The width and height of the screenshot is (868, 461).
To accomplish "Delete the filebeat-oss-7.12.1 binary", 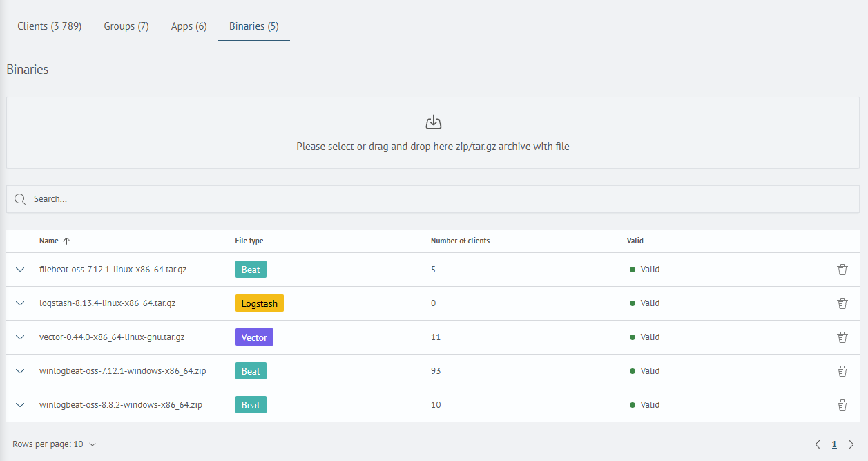I will 842,270.
